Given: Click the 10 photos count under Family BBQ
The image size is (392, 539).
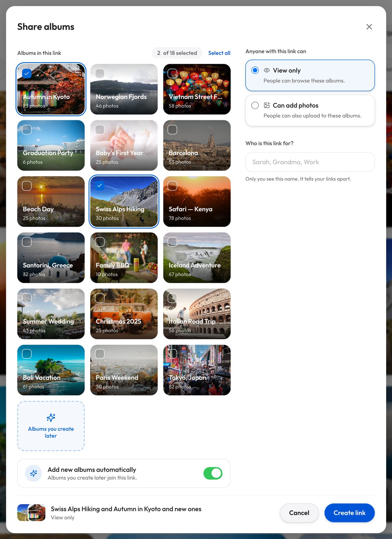Looking at the screenshot, I should click(107, 274).
